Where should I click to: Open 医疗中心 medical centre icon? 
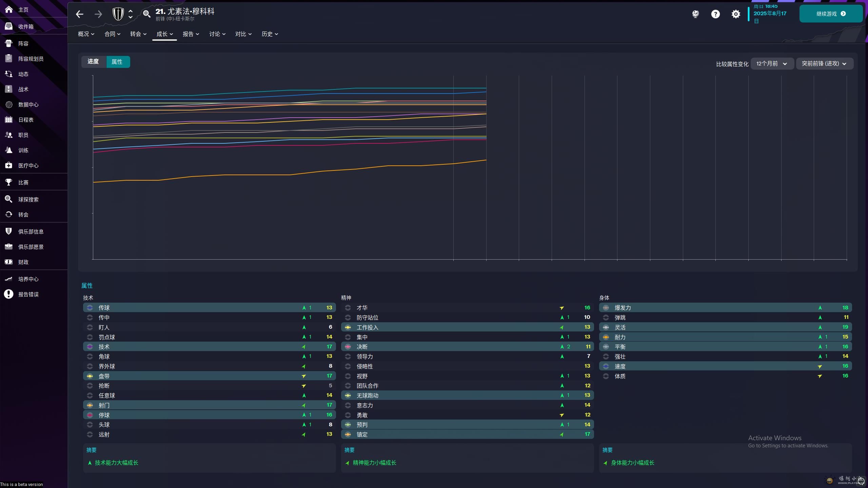pyautogui.click(x=9, y=165)
